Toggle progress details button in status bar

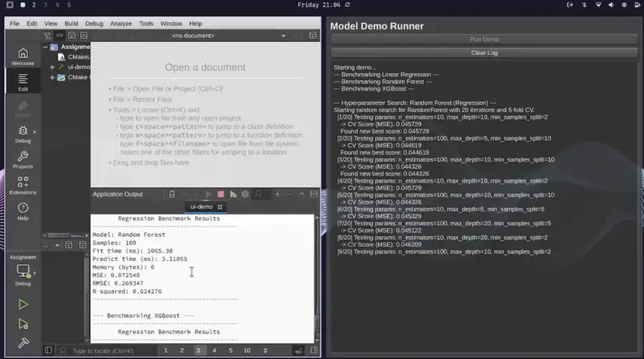point(299,350)
